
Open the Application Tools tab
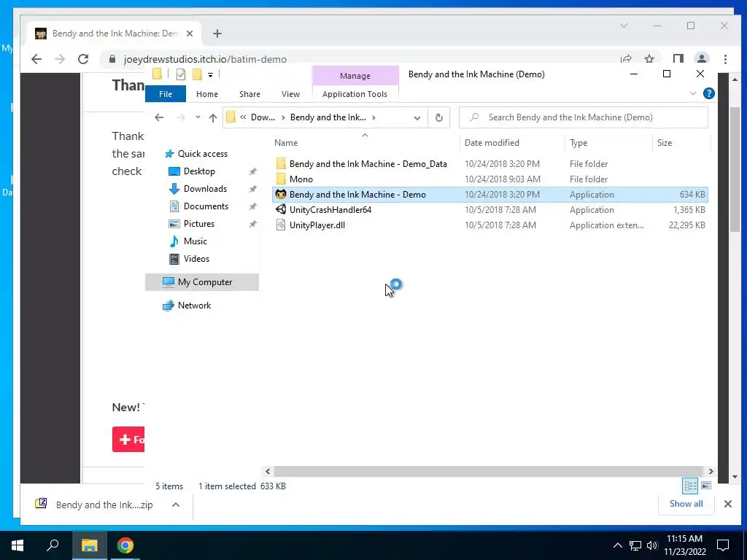pyautogui.click(x=355, y=94)
